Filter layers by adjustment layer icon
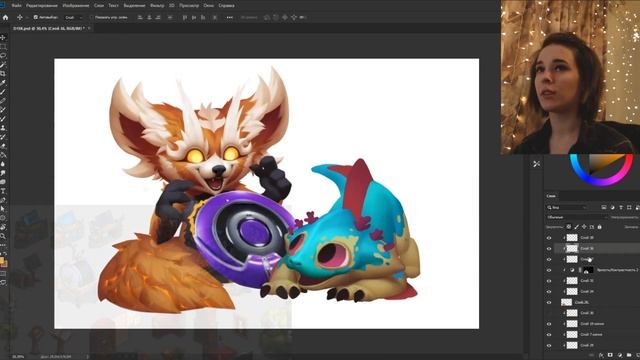Viewport: 640px width, 360px height. tap(613, 207)
